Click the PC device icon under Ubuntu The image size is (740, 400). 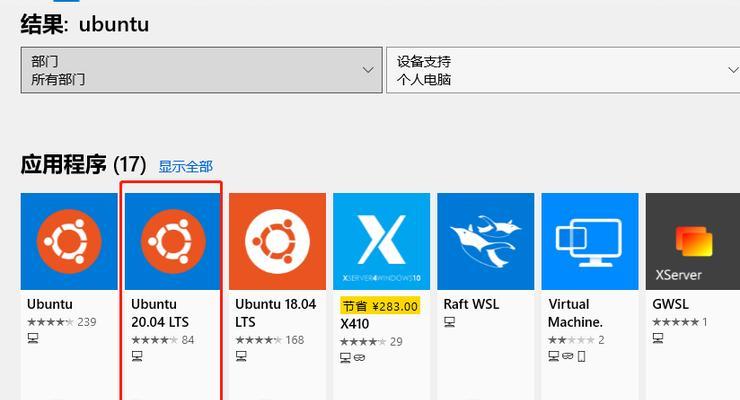(x=33, y=338)
